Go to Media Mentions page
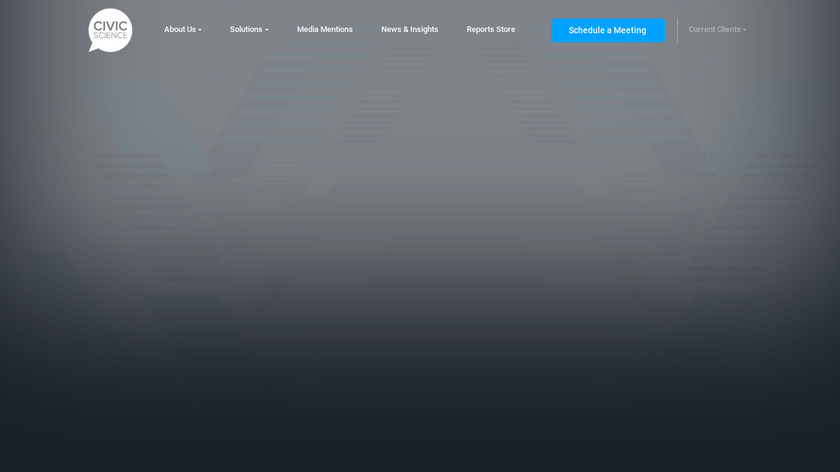The width and height of the screenshot is (840, 472). (325, 29)
